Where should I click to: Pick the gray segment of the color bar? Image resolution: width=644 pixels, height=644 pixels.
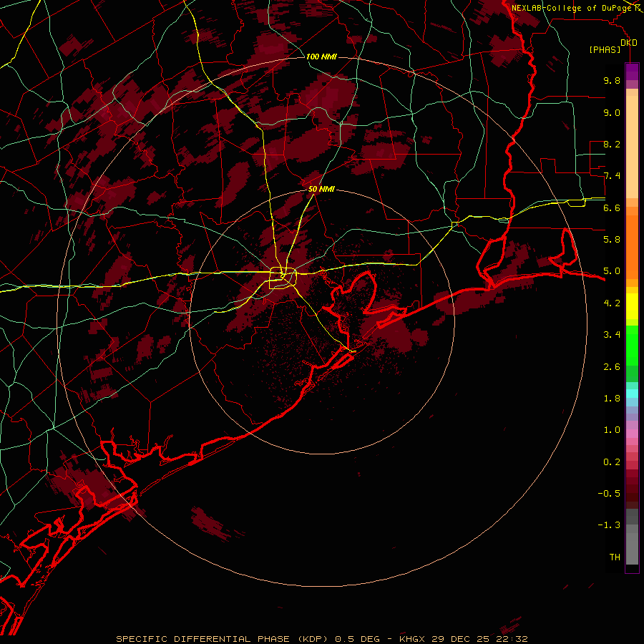(x=632, y=537)
